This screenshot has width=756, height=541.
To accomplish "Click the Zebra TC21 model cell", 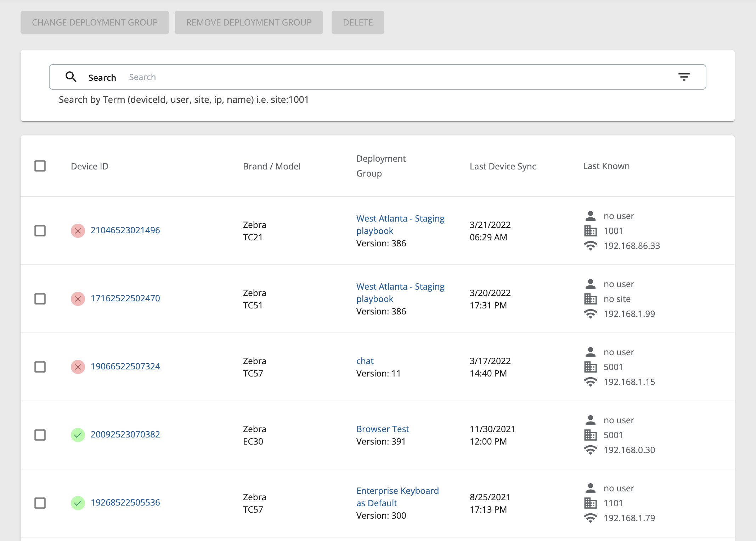I will point(255,231).
